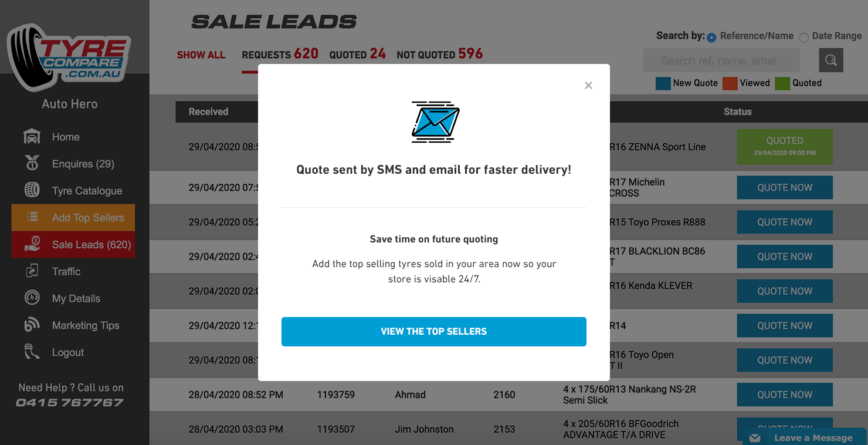
Task: Click the My Details gauge icon
Action: (x=32, y=298)
